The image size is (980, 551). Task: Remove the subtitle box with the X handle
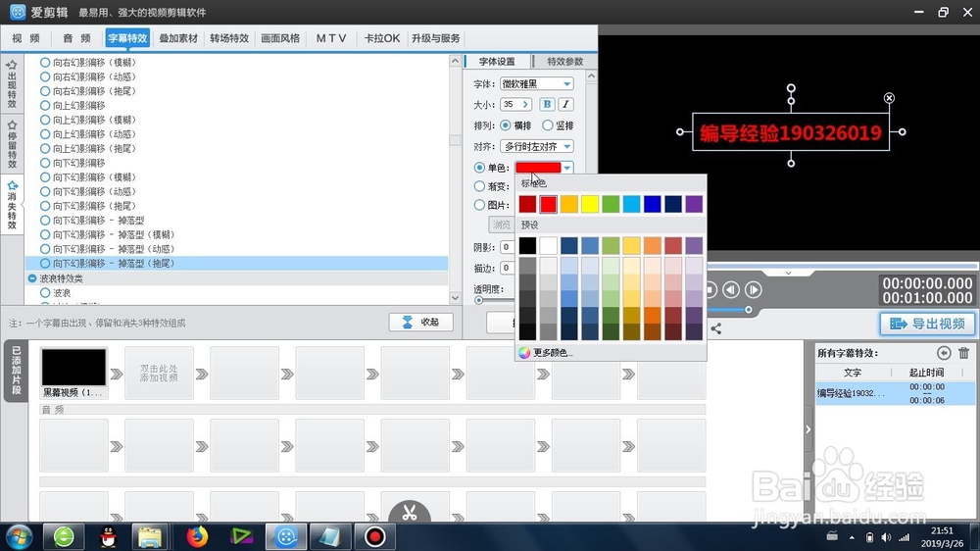(x=889, y=98)
